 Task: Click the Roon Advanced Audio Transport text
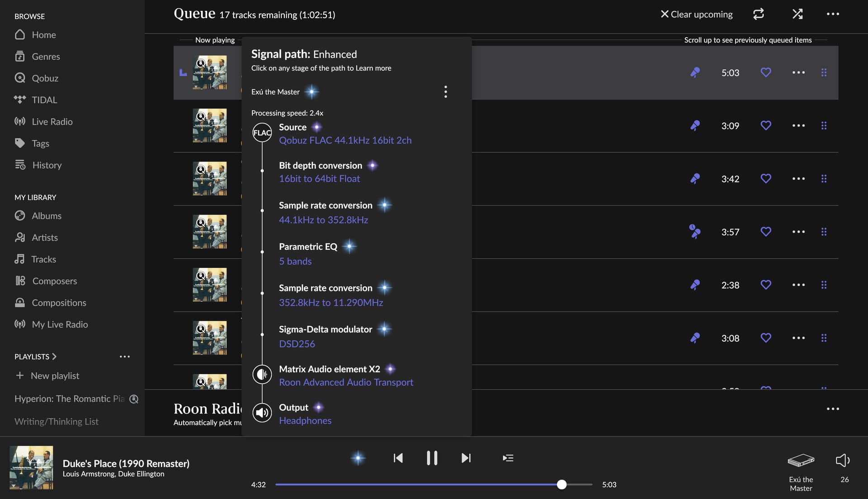pyautogui.click(x=346, y=382)
